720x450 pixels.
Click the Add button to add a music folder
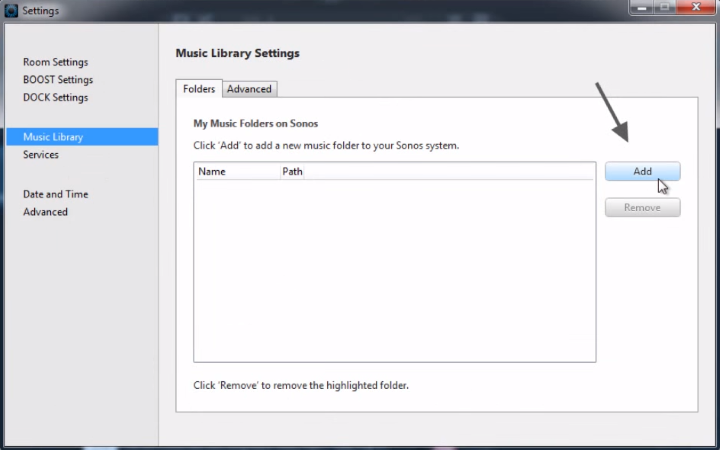tap(642, 171)
